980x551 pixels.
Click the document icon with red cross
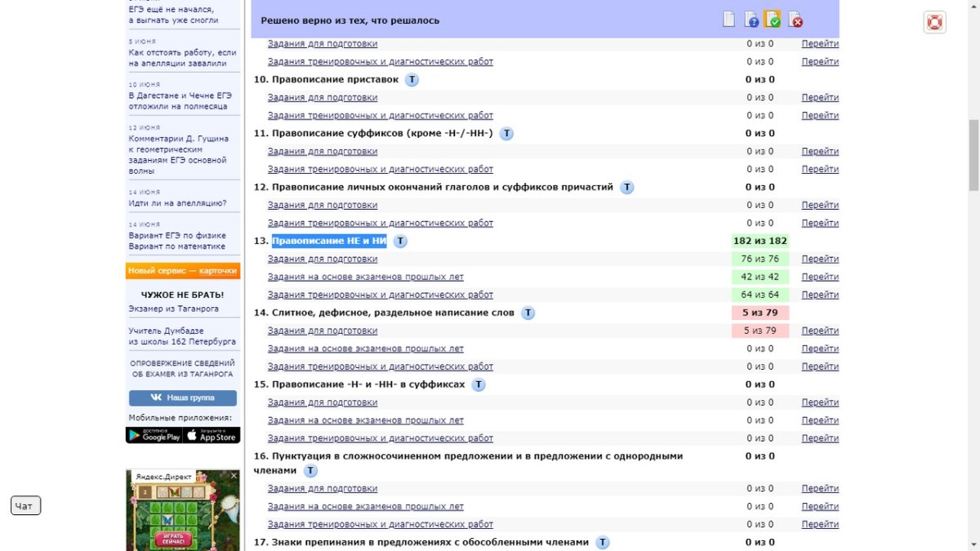795,20
